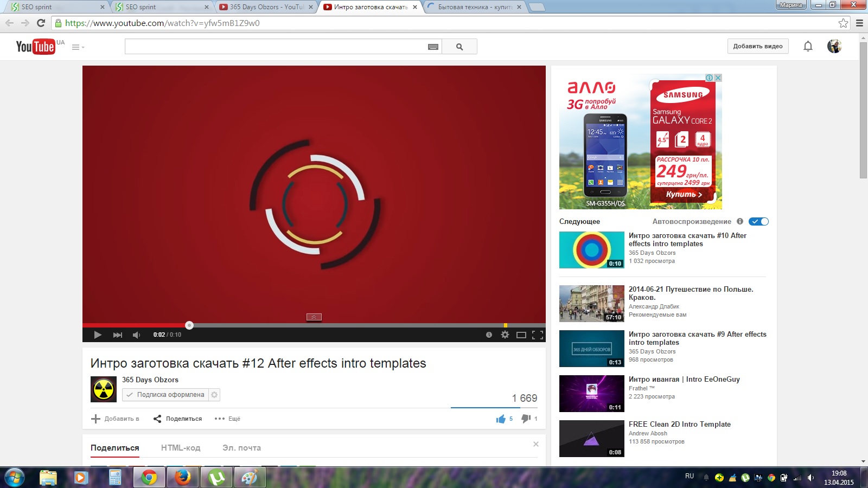
Task: Open Интро ивангая Intro EeOneGuy thumbnail
Action: 592,394
